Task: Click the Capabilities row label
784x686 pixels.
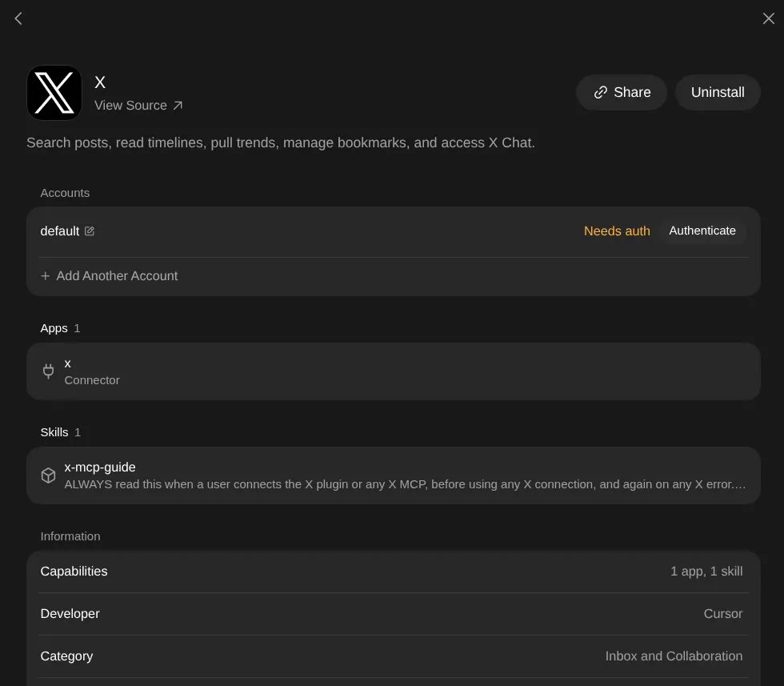Action: [74, 572]
